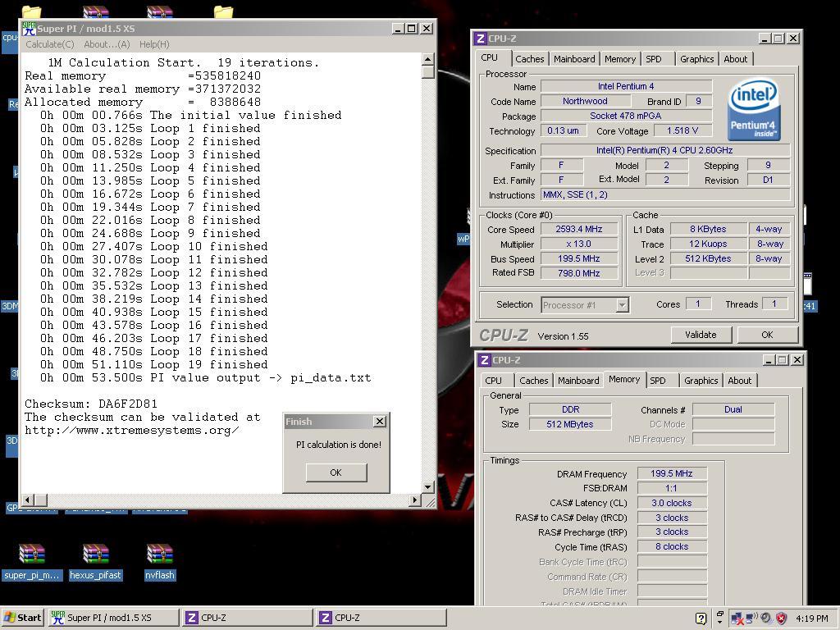Click the memory Type DDR value
This screenshot has height=630, width=840.
click(570, 410)
